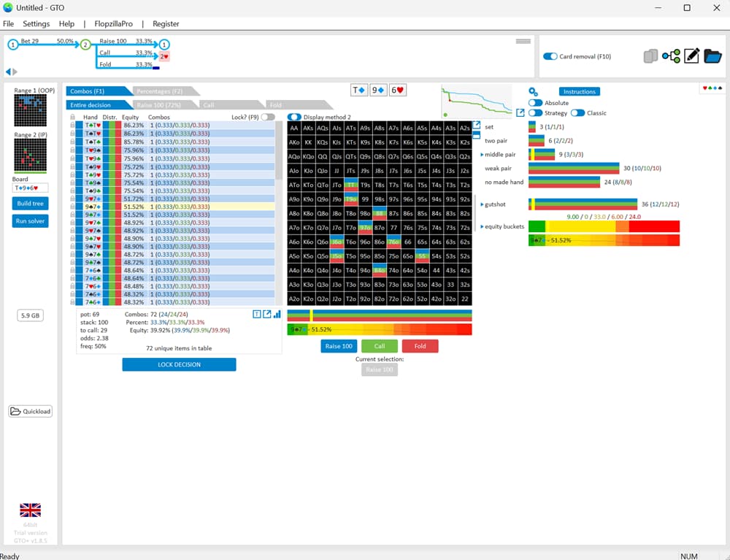
Task: Click the blue panel icon below matrix pop-out
Action: pyautogui.click(x=476, y=136)
